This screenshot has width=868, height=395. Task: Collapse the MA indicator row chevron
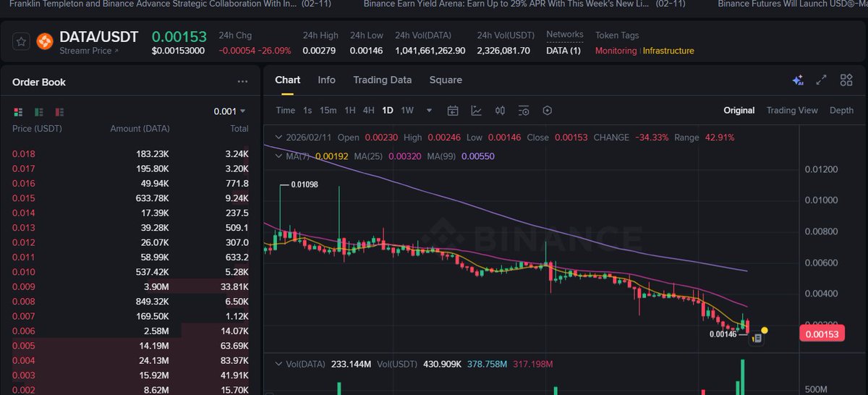pos(279,156)
